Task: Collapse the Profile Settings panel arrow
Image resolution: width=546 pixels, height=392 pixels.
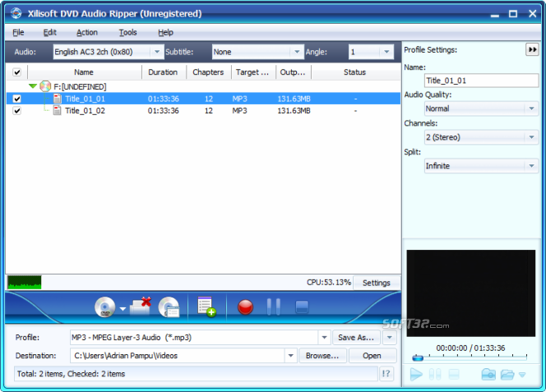Action: pyautogui.click(x=532, y=50)
